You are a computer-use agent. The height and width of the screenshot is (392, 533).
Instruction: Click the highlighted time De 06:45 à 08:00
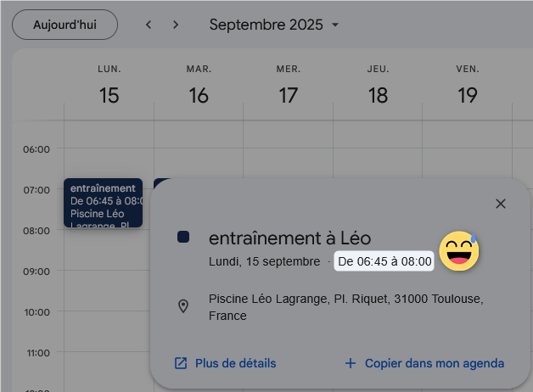pos(384,262)
